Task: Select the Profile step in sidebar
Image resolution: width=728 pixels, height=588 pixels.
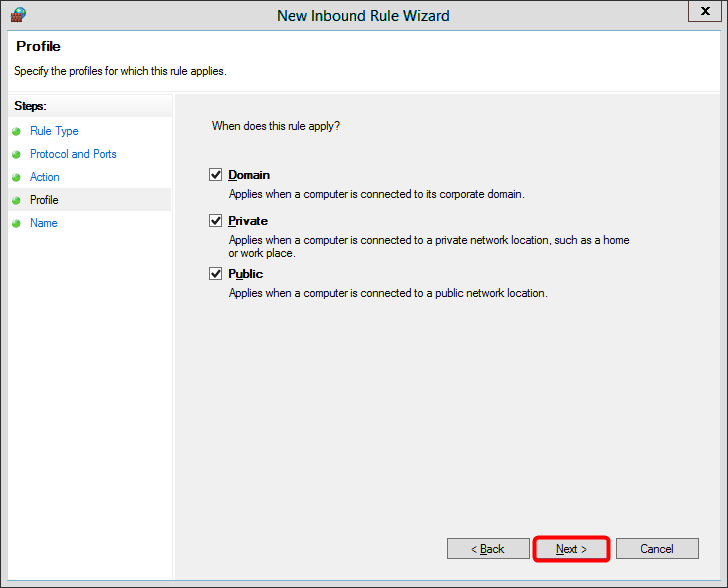Action: [x=44, y=200]
